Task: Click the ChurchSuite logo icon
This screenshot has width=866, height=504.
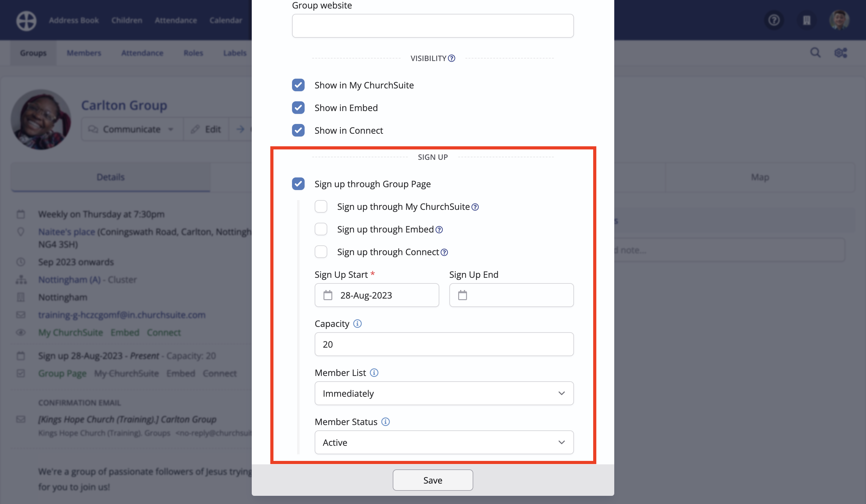Action: coord(26,21)
